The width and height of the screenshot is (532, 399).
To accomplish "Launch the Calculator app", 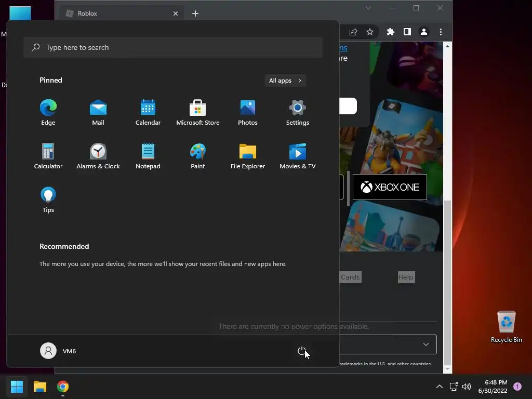I will point(48,156).
